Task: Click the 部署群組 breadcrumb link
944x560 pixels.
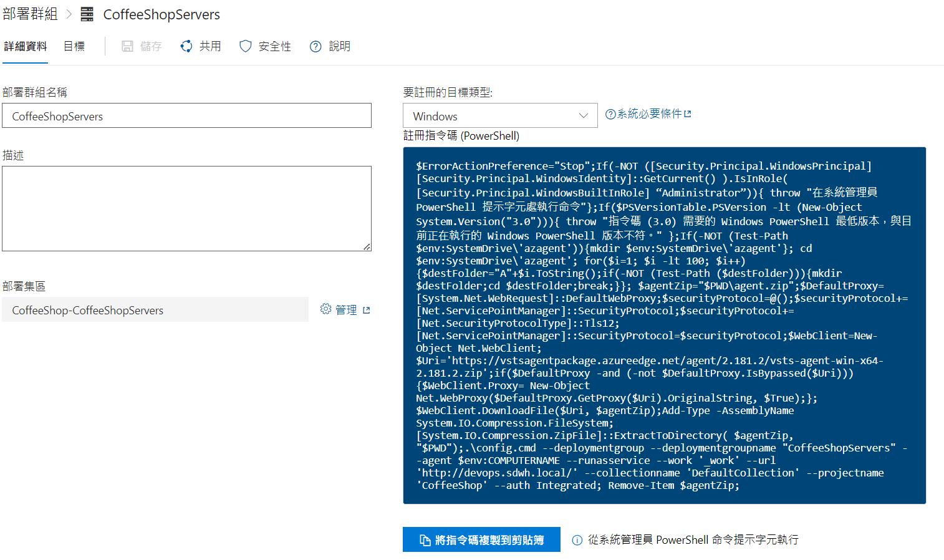Action: click(x=30, y=14)
